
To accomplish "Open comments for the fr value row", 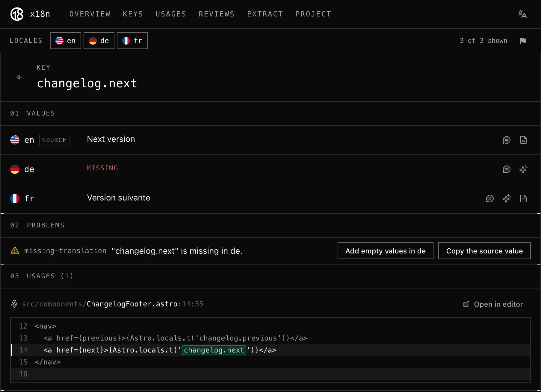I will [489, 199].
